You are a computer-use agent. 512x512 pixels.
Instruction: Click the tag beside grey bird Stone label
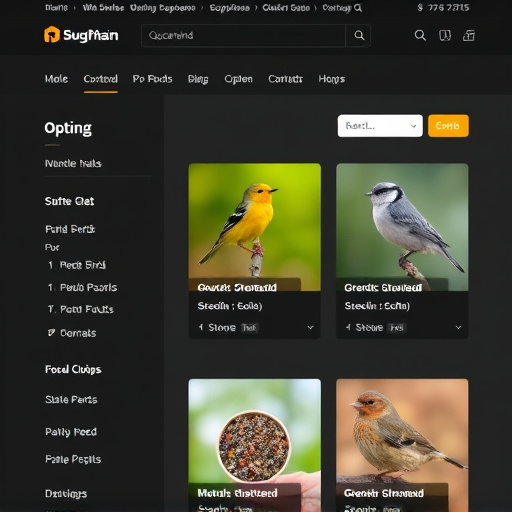(397, 328)
